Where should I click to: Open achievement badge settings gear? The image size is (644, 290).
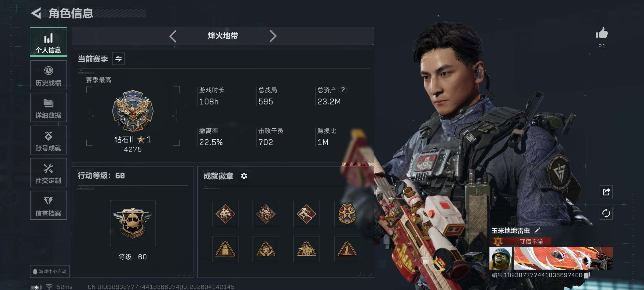[244, 176]
